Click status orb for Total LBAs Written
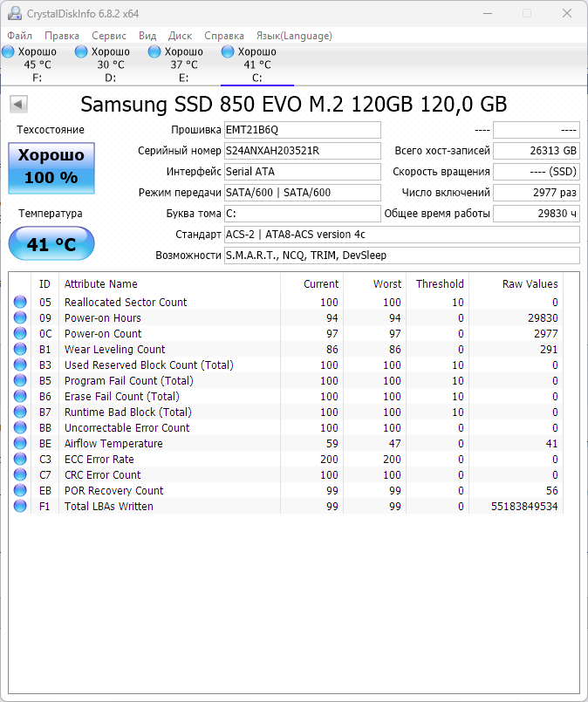 [x=20, y=506]
